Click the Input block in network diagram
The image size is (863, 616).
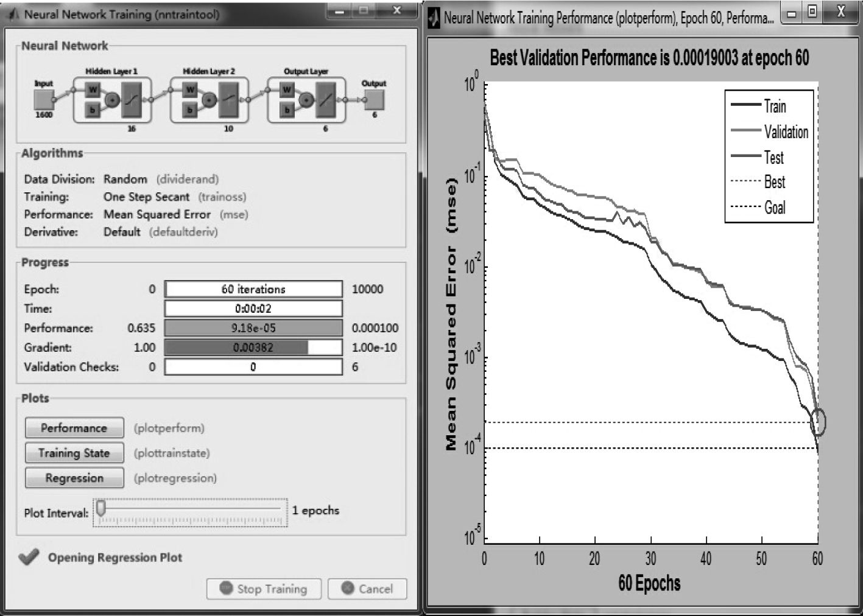point(44,99)
